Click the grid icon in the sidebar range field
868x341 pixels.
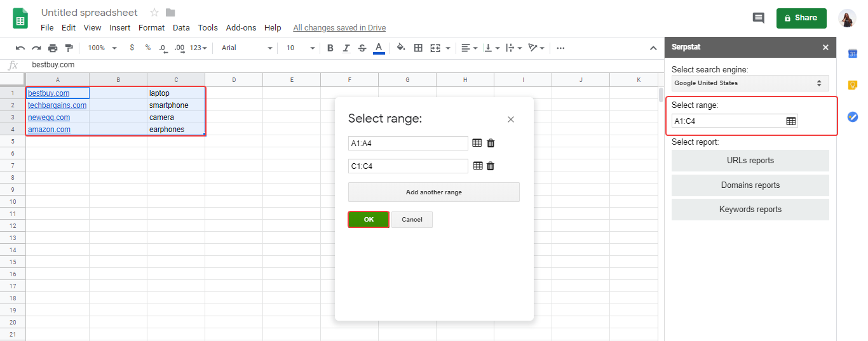(791, 121)
